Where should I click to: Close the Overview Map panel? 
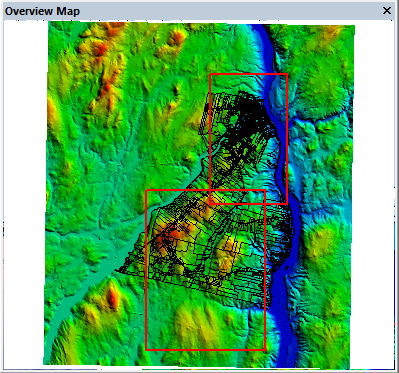[x=387, y=11]
